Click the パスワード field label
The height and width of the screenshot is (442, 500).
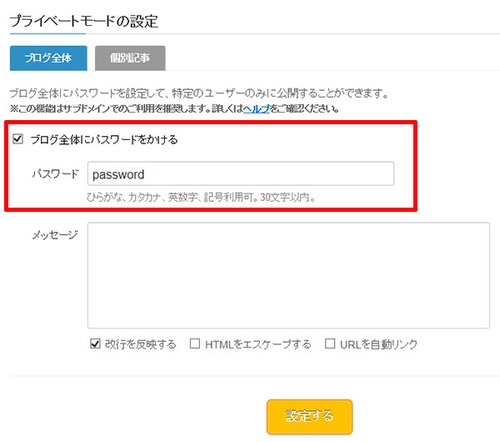(55, 174)
